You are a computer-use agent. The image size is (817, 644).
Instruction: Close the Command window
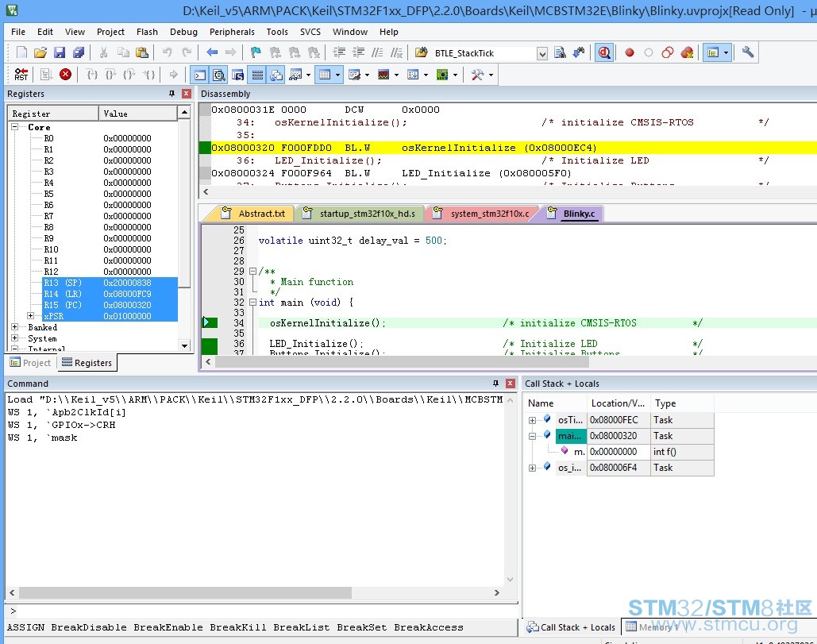click(511, 383)
